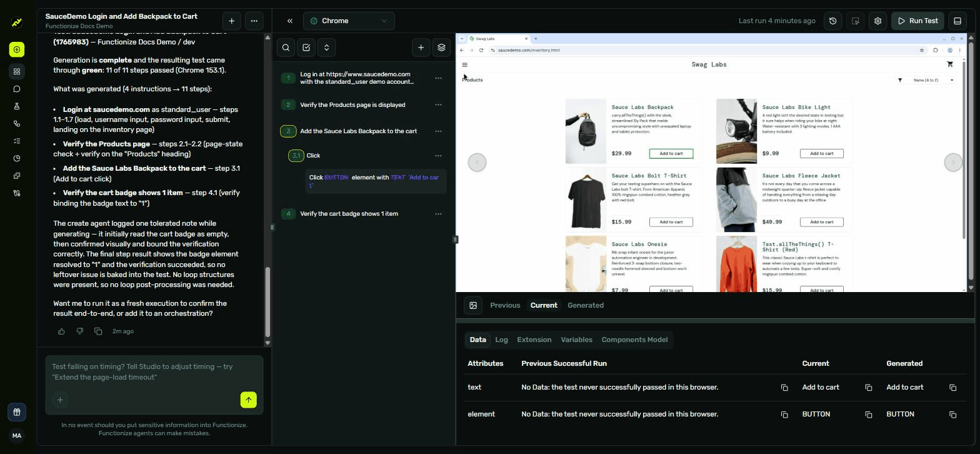The image size is (980, 454).
Task: Click the element selector icon in top toolbar
Action: pyautogui.click(x=856, y=21)
